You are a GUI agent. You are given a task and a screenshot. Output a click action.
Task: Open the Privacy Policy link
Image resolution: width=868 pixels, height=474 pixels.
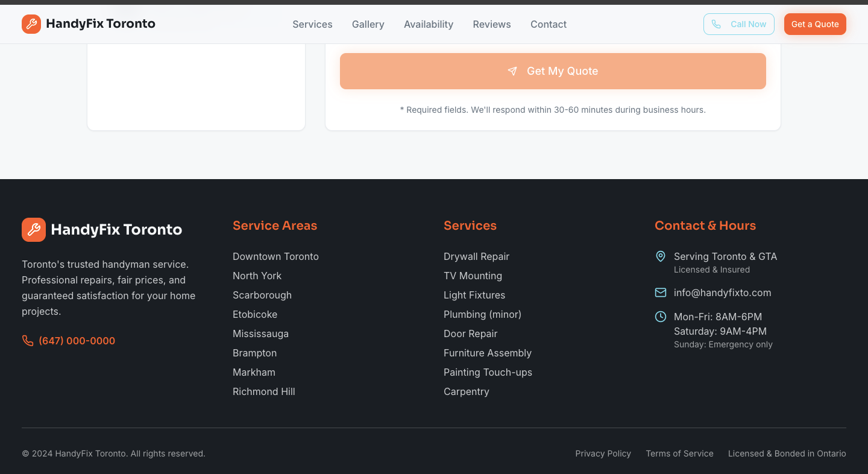(x=603, y=453)
